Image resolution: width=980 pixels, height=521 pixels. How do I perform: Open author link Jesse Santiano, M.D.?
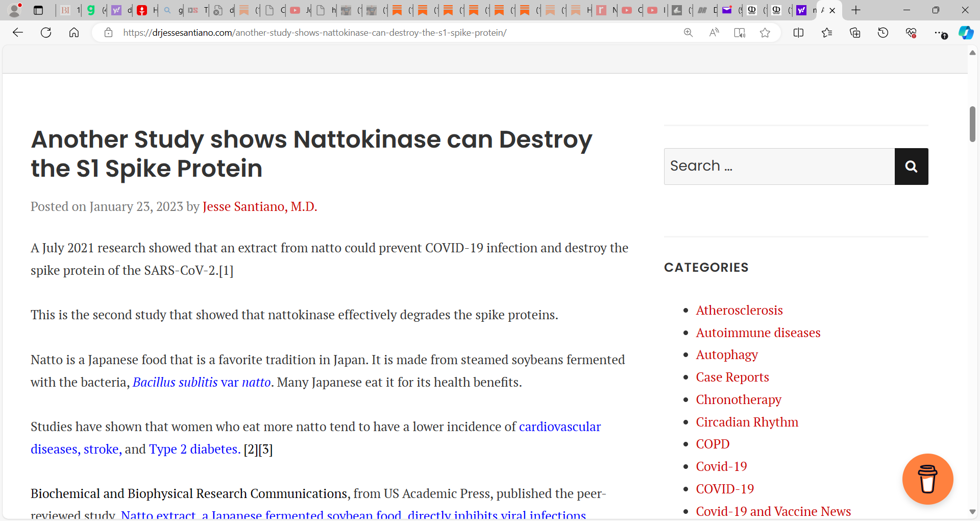point(260,206)
